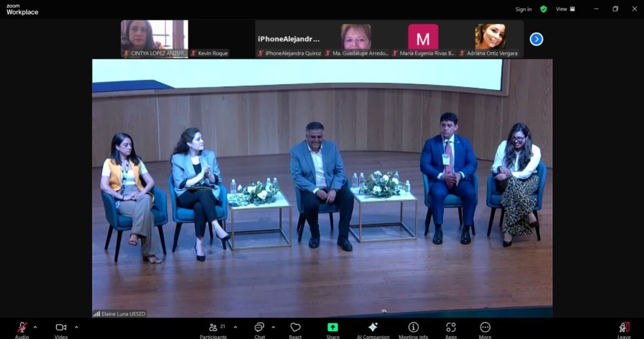Show Meeting info details
Screen dimensions: 644x339
pos(413,328)
